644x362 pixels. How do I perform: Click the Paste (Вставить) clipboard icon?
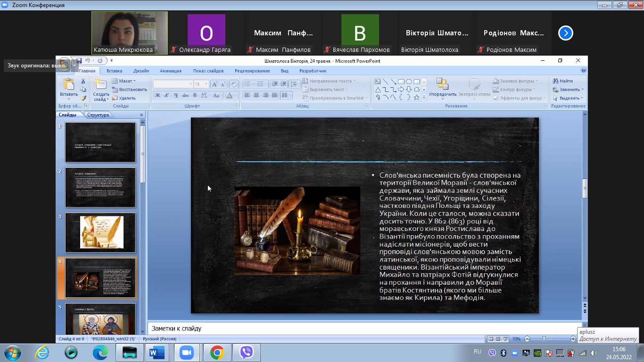pyautogui.click(x=69, y=85)
